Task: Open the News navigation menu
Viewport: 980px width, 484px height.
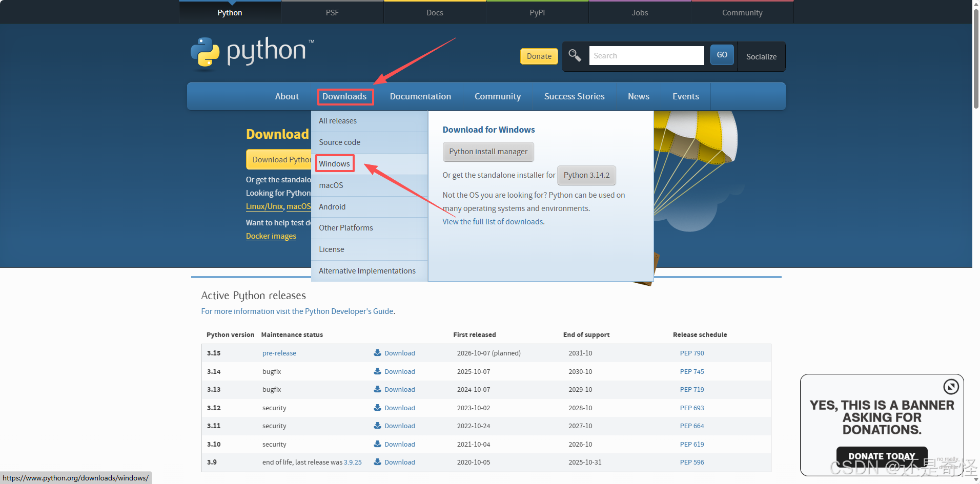Action: 638,96
